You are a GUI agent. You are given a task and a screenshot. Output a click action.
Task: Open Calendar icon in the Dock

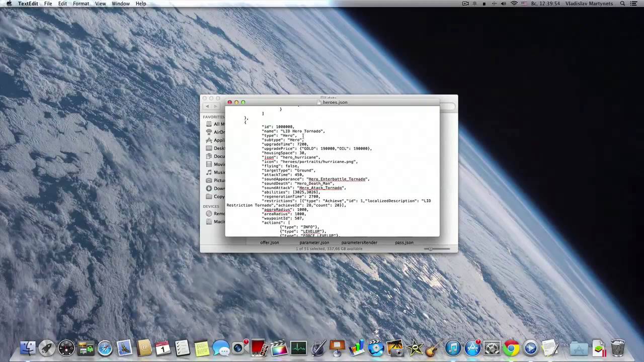coord(163,347)
